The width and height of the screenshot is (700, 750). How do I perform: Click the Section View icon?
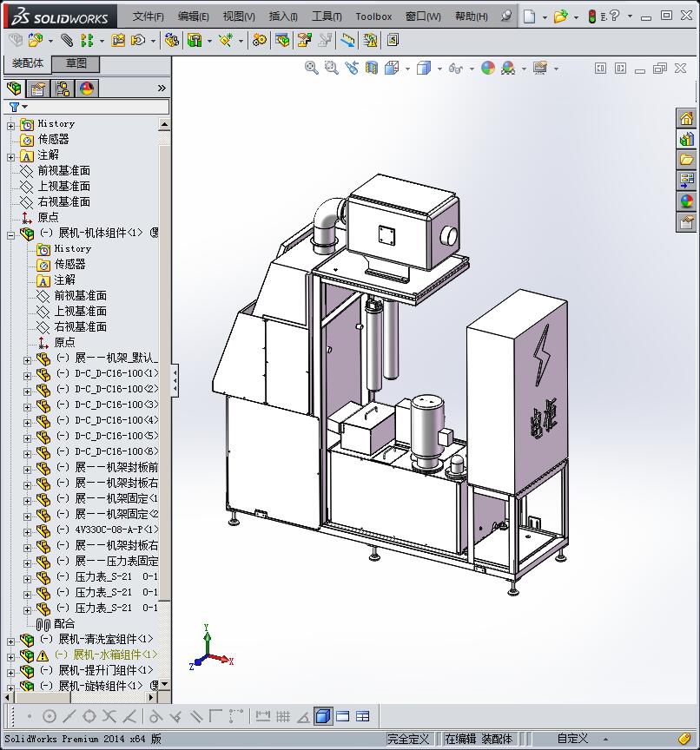tap(372, 68)
